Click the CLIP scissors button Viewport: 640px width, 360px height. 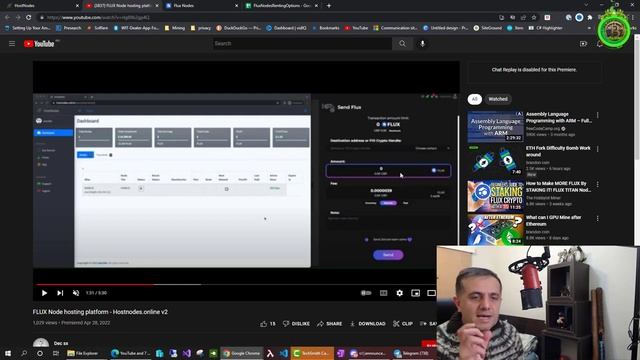pyautogui.click(x=403, y=324)
